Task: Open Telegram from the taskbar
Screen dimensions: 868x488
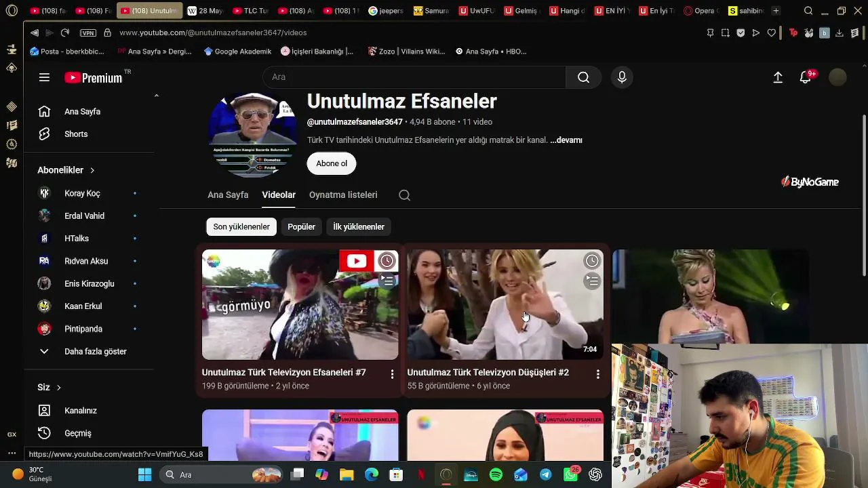Action: [x=545, y=474]
